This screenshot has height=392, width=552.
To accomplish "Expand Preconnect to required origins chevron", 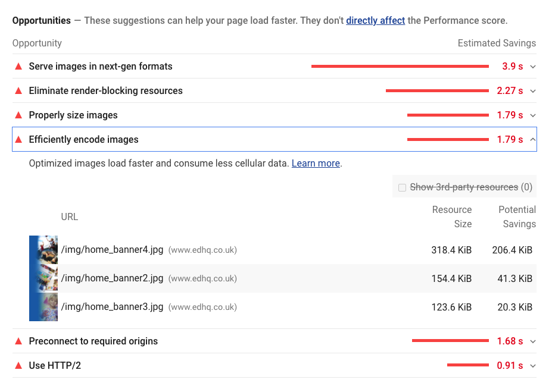I will coord(533,341).
